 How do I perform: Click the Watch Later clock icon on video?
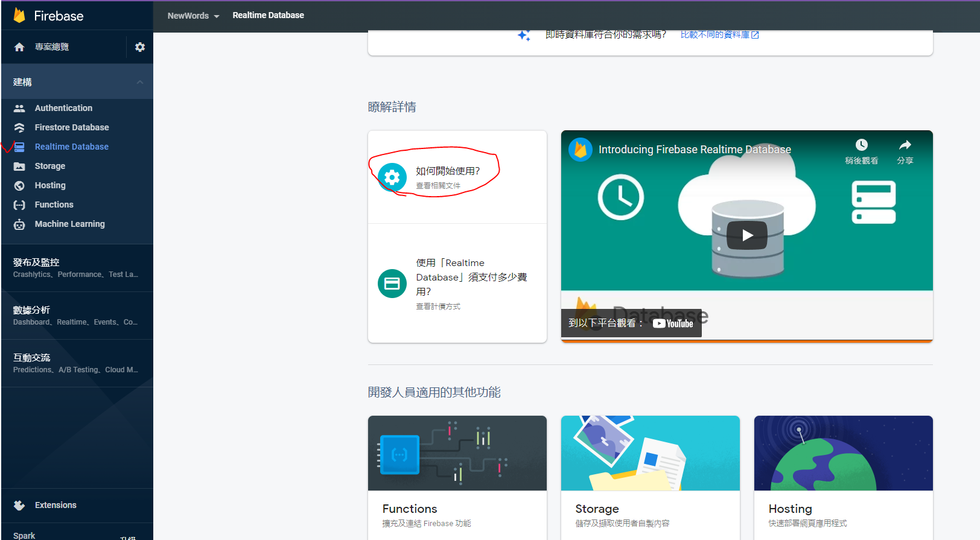(861, 145)
